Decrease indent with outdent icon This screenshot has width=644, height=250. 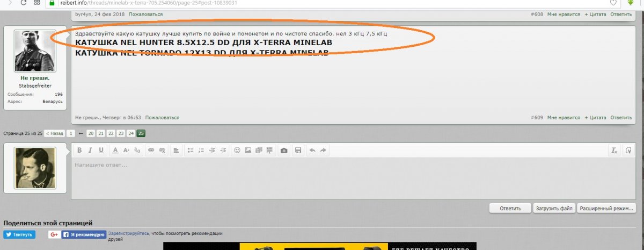(x=212, y=151)
